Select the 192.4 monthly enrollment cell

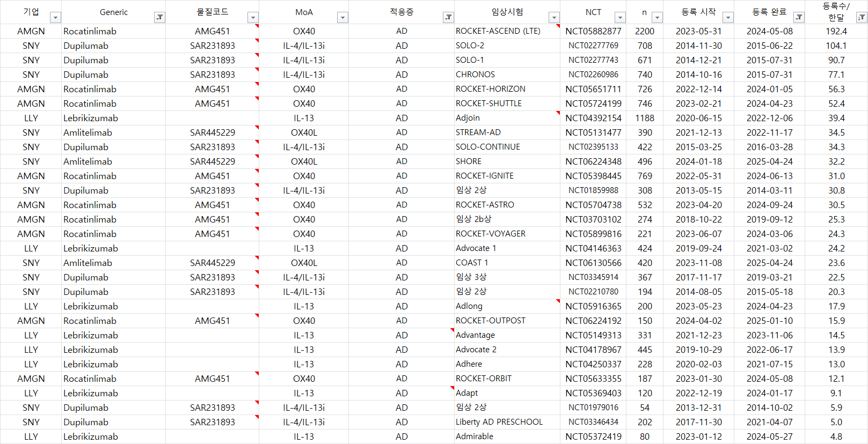(836, 31)
